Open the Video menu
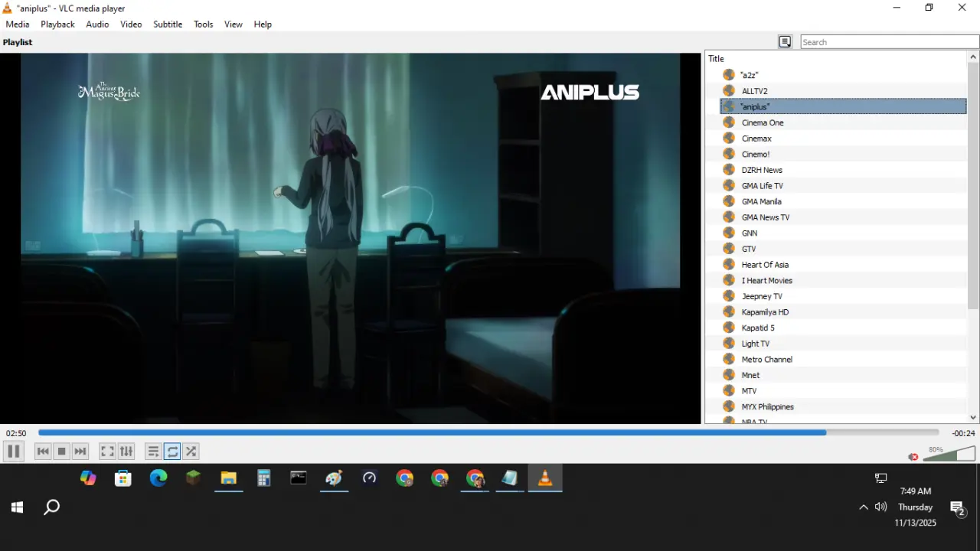The image size is (980, 551). coord(131,24)
